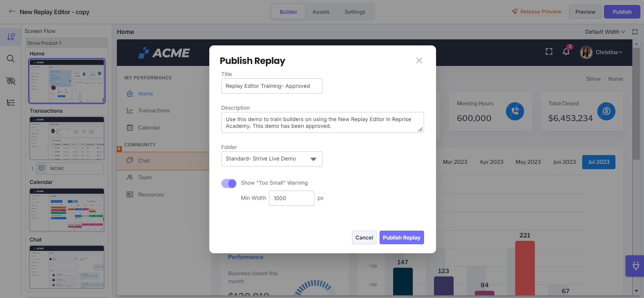Click the Performance heading in the card
The image size is (644, 298).
pyautogui.click(x=246, y=257)
